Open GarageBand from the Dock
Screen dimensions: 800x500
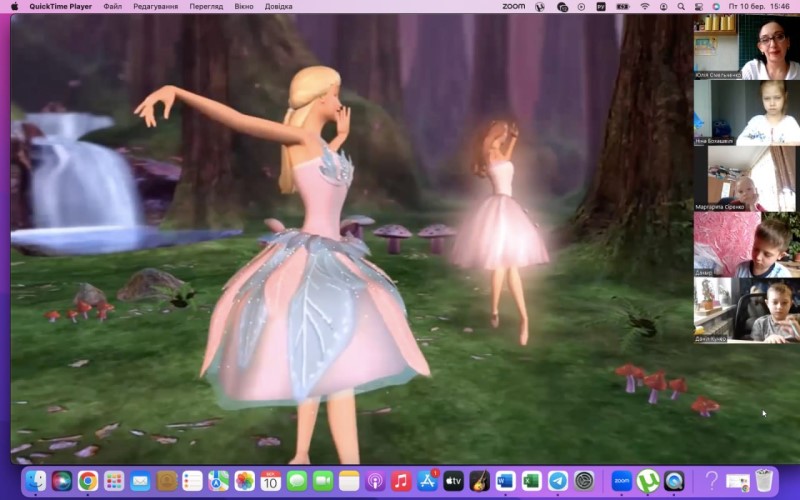pos(480,481)
